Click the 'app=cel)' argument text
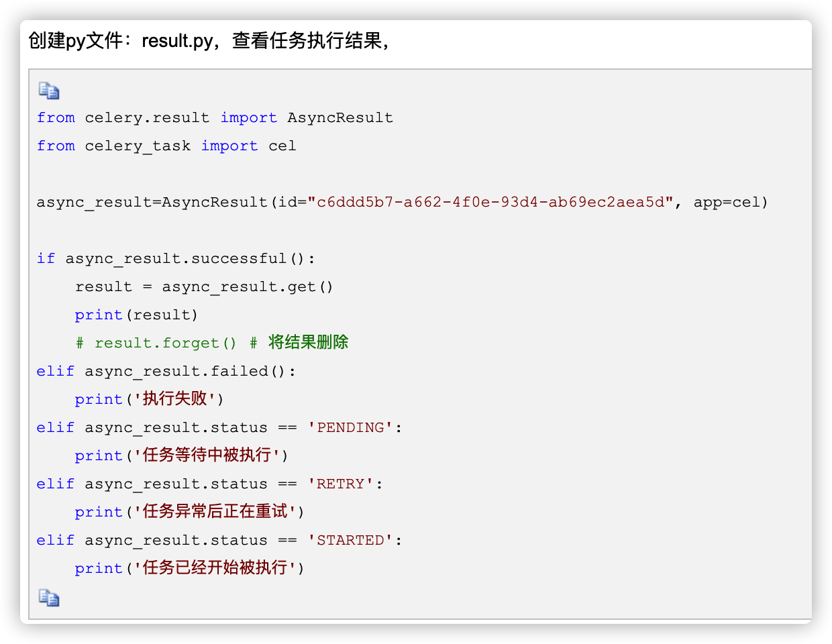Image resolution: width=832 pixels, height=644 pixels. point(731,203)
